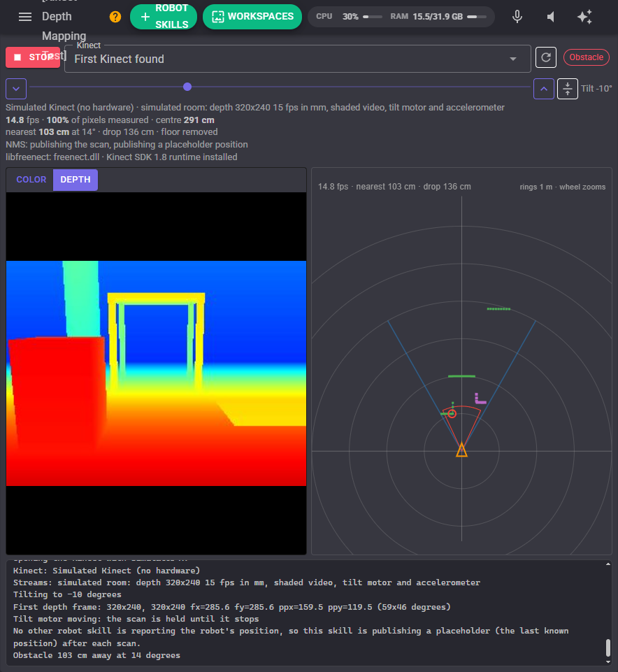This screenshot has width=618, height=672.
Task: Tilt the Kinect down with chevron button
Action: tap(16, 89)
